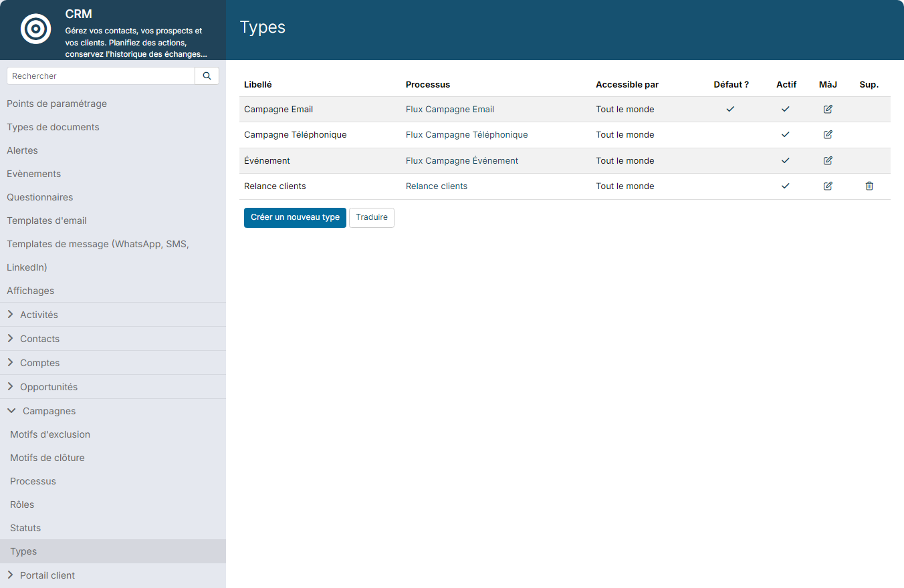Open the Questionnaires menu item
This screenshot has height=588, width=904.
pos(40,197)
